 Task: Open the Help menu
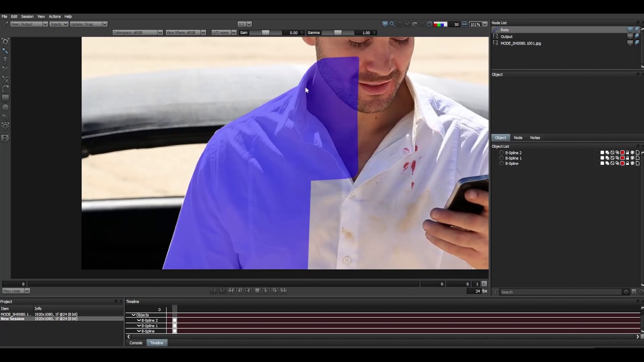[68, 17]
